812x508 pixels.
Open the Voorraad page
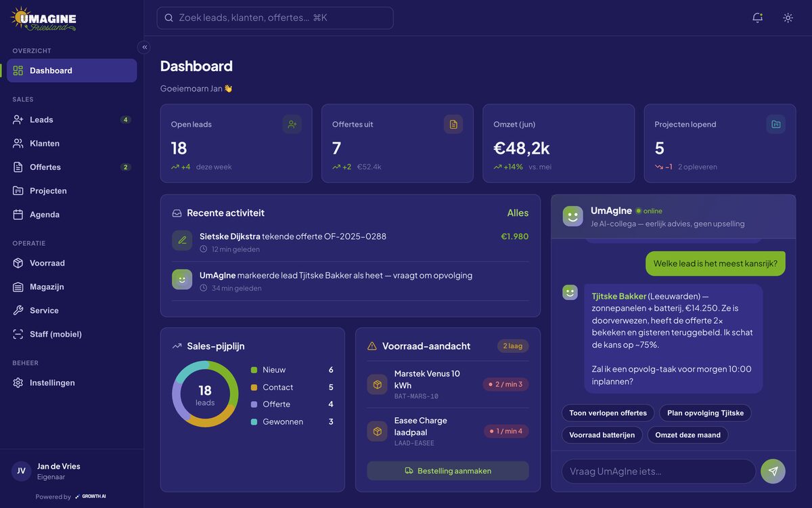(x=72, y=263)
